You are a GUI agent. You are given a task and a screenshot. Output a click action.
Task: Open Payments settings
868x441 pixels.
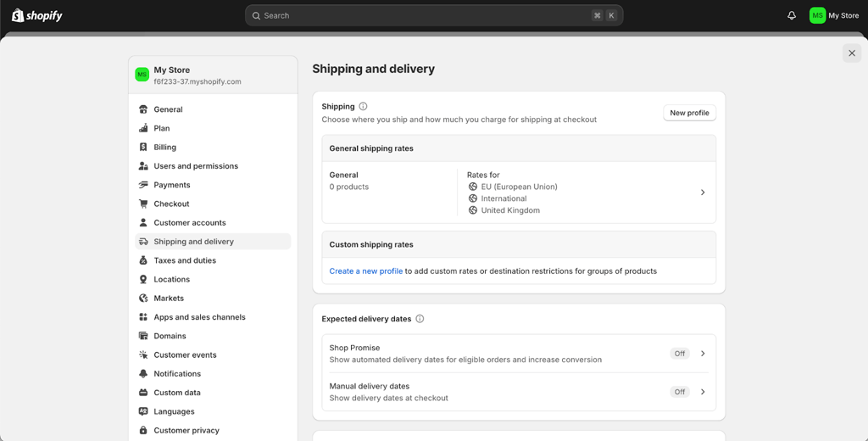(213, 185)
